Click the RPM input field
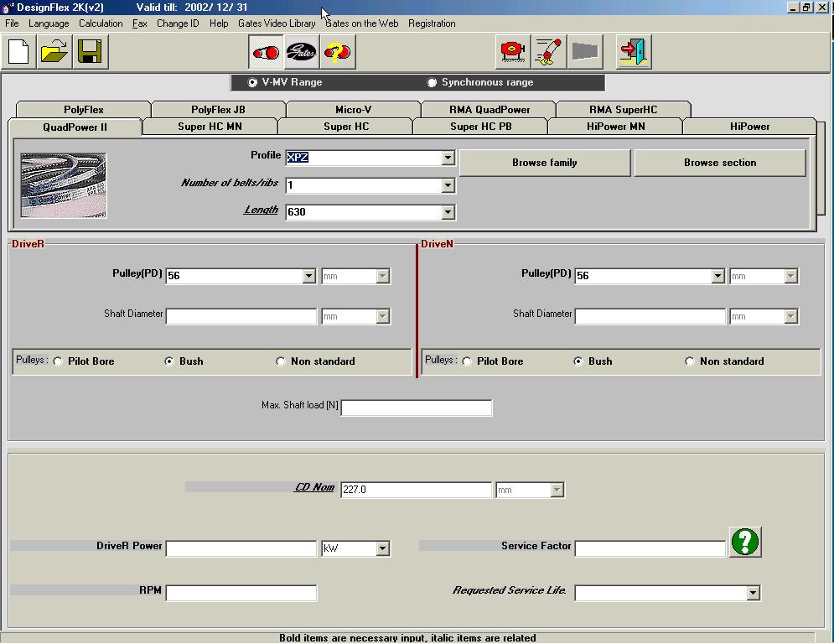Viewport: 834px width, 644px height. tap(241, 593)
